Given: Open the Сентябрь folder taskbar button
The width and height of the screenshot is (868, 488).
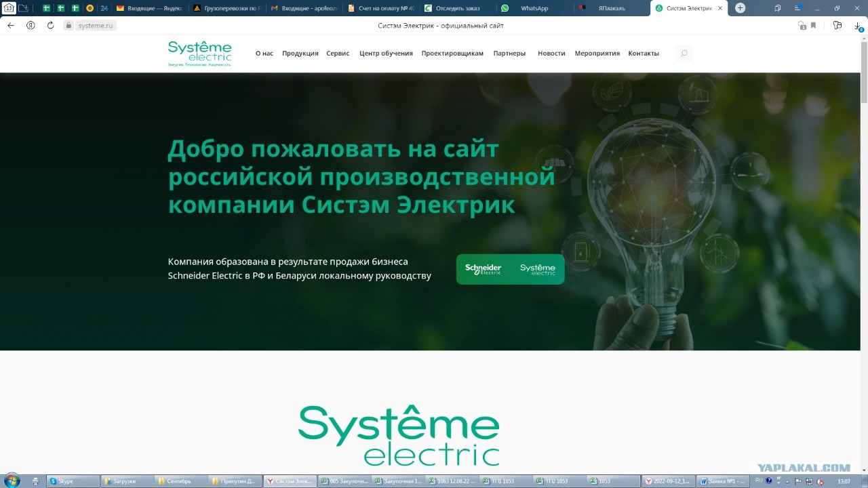Looking at the screenshot, I should pyautogui.click(x=181, y=481).
